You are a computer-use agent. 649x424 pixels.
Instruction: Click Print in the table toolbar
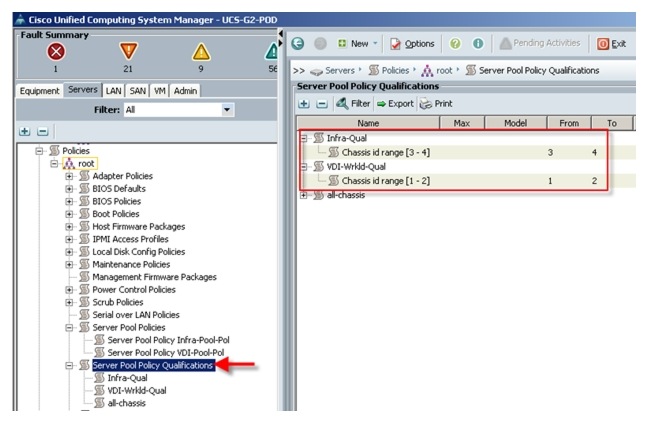pos(436,104)
